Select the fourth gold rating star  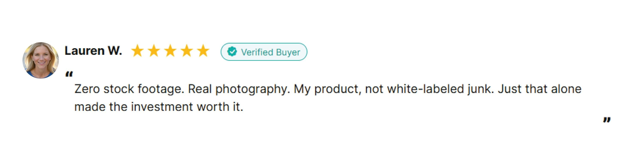pyautogui.click(x=187, y=51)
